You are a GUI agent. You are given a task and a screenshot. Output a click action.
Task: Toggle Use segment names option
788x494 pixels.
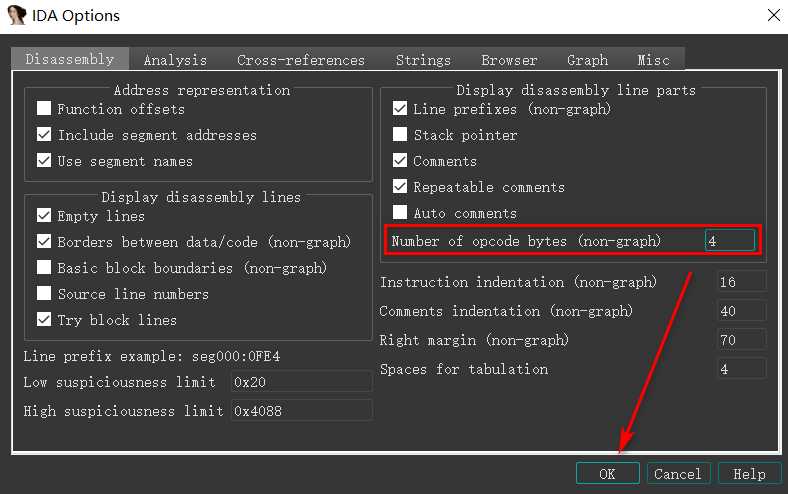[44, 161]
